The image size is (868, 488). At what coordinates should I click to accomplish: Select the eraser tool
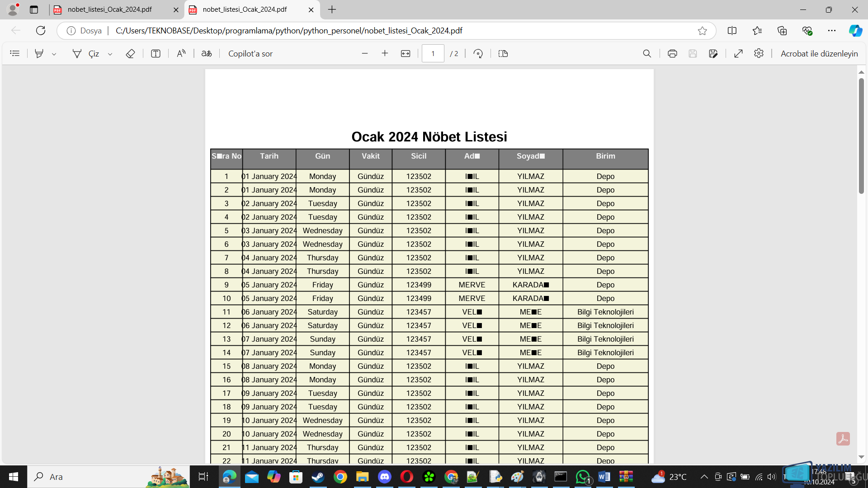(x=130, y=53)
